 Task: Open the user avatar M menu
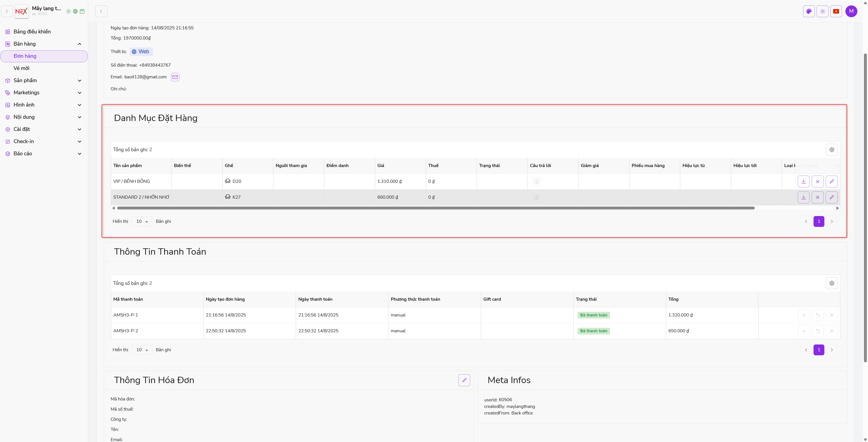pyautogui.click(x=851, y=12)
